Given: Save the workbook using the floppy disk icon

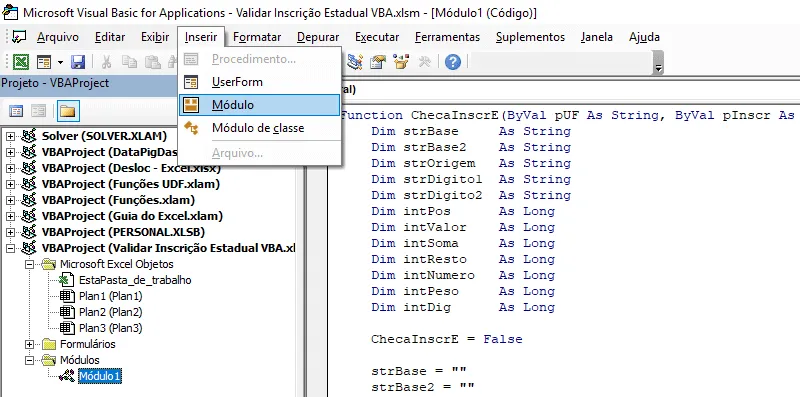Looking at the screenshot, I should [78, 62].
